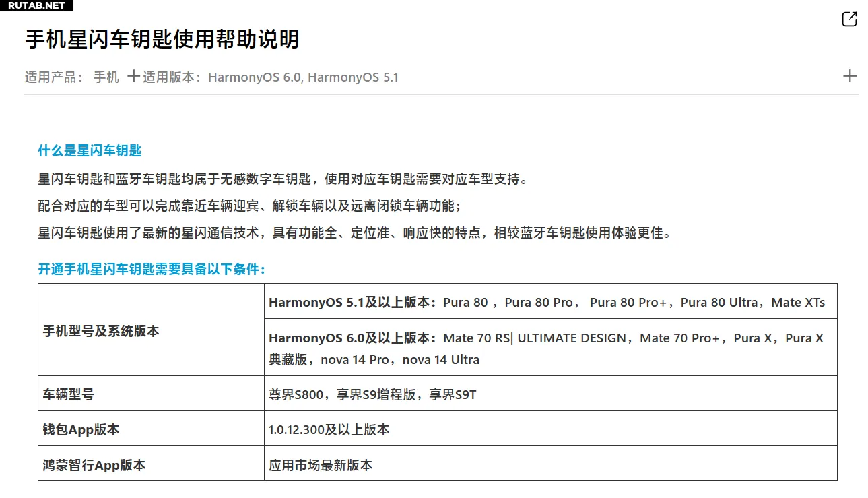
Task: Click the 钱包App版本 table row header
Action: [x=81, y=429]
